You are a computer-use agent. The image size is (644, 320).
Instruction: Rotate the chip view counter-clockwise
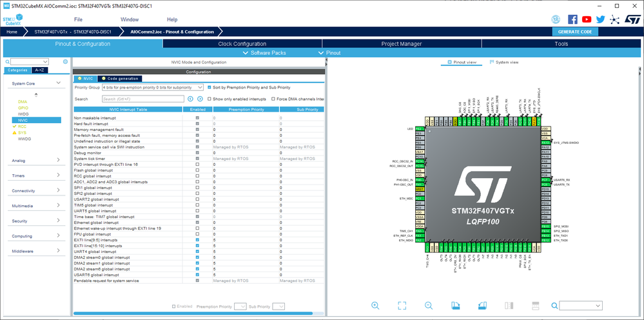482,305
